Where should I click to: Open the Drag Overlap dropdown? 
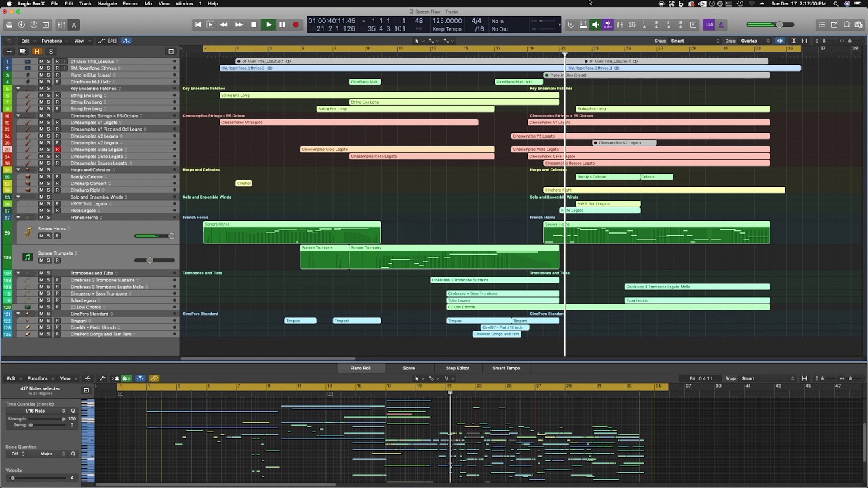753,41
